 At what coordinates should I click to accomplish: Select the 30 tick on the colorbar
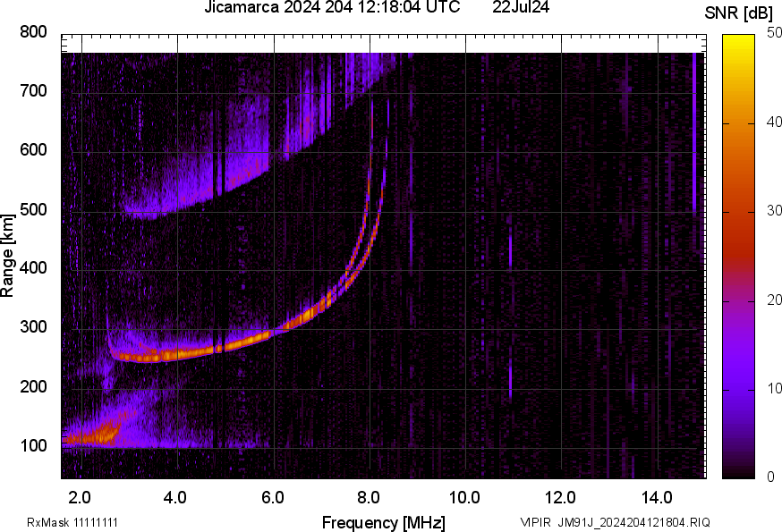tap(764, 212)
